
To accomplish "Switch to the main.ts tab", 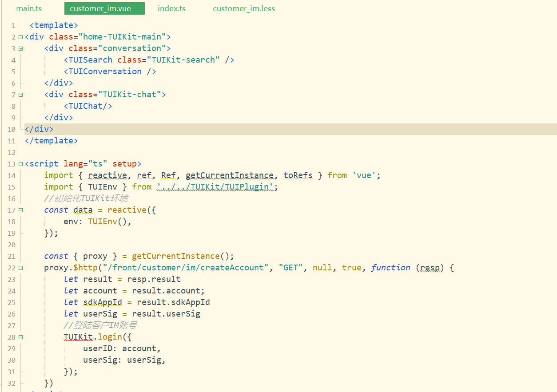I will pyautogui.click(x=29, y=8).
